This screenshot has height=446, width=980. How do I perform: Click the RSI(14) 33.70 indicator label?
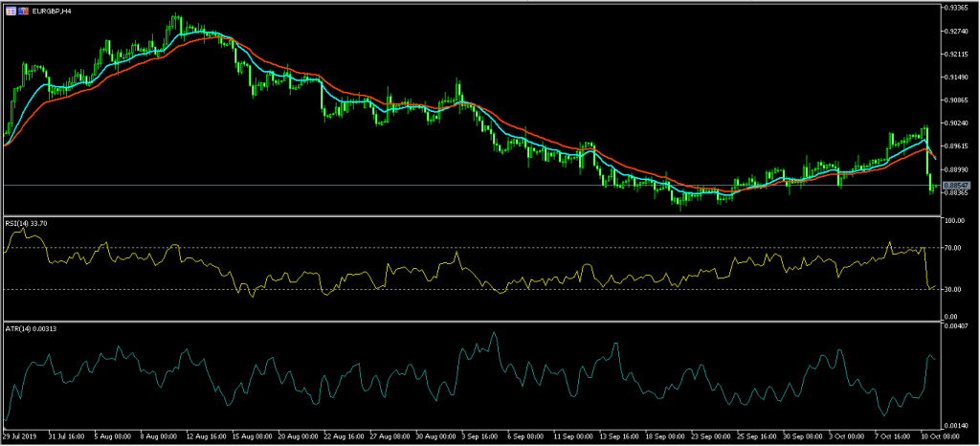27,225
